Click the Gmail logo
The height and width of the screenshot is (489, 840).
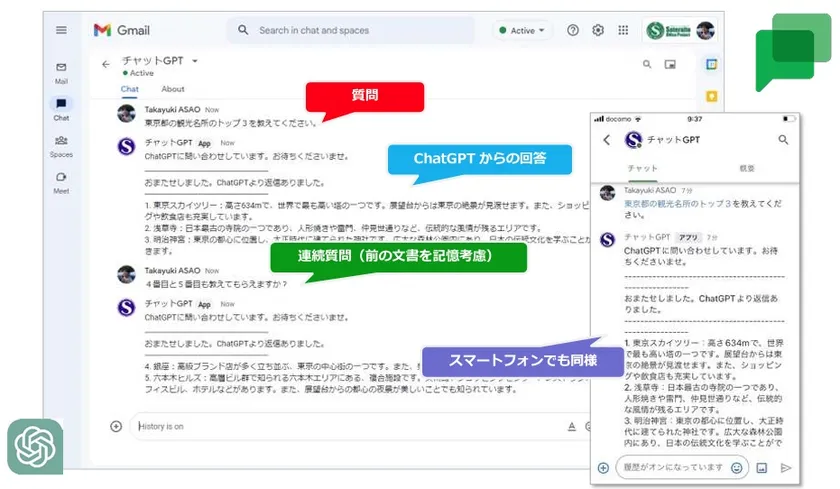(x=122, y=30)
